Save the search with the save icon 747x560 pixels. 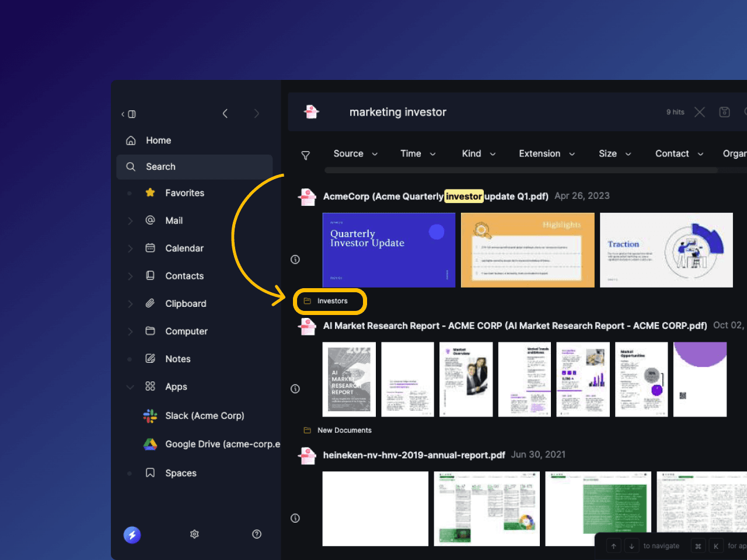(x=724, y=112)
